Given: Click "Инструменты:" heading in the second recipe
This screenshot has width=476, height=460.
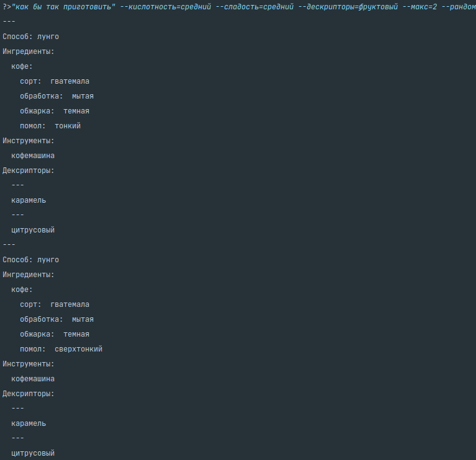Looking at the screenshot, I should (29, 364).
